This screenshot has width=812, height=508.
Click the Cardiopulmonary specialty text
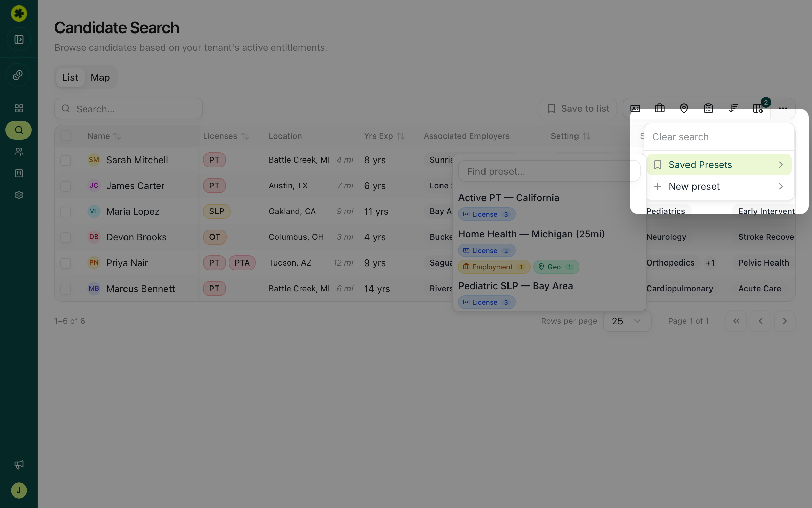click(679, 289)
